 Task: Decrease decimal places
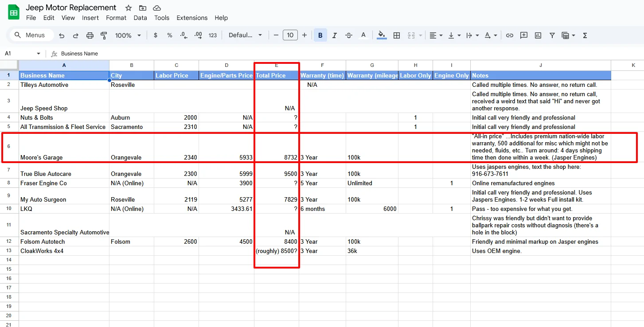click(x=184, y=35)
